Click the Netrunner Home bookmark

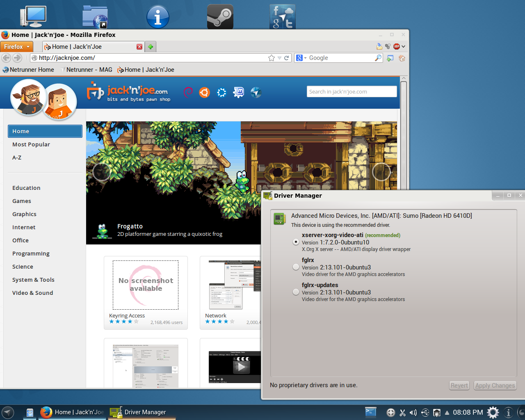pyautogui.click(x=28, y=70)
